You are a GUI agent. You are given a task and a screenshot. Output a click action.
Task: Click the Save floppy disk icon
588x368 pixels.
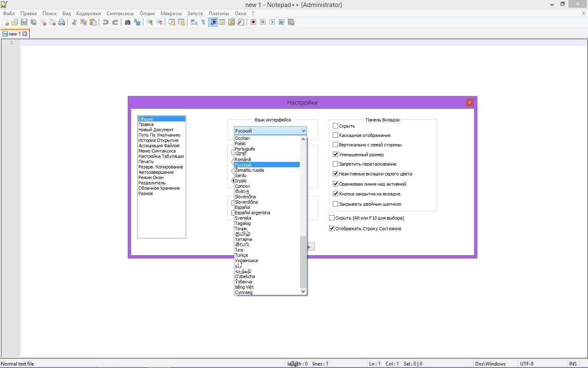[24, 22]
